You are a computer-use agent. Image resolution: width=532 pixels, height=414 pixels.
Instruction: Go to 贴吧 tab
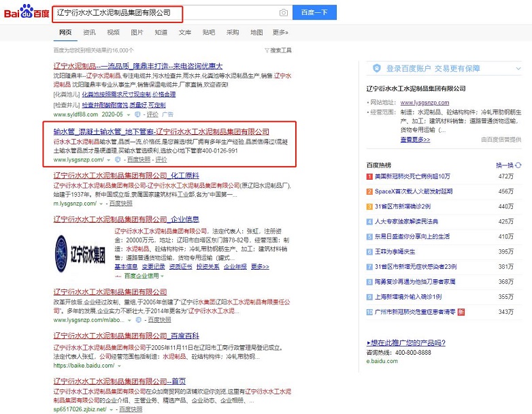[209, 32]
